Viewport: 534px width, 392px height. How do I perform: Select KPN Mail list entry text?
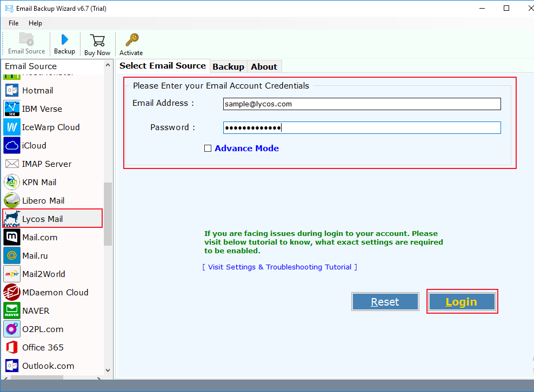pos(39,183)
